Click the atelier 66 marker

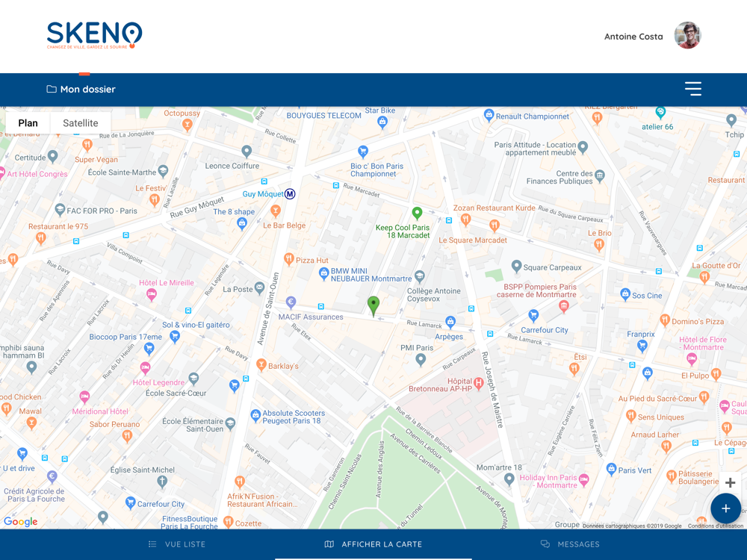click(660, 113)
